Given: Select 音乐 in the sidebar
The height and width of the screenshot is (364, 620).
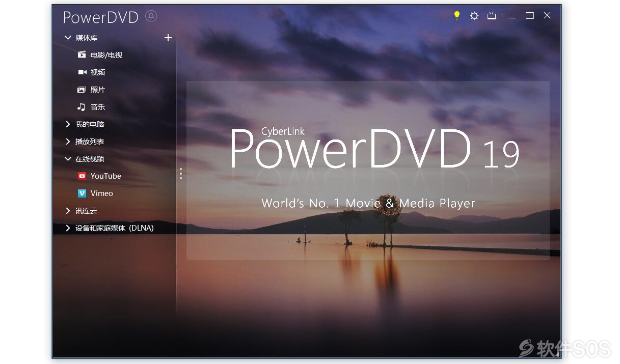Looking at the screenshot, I should coord(98,107).
